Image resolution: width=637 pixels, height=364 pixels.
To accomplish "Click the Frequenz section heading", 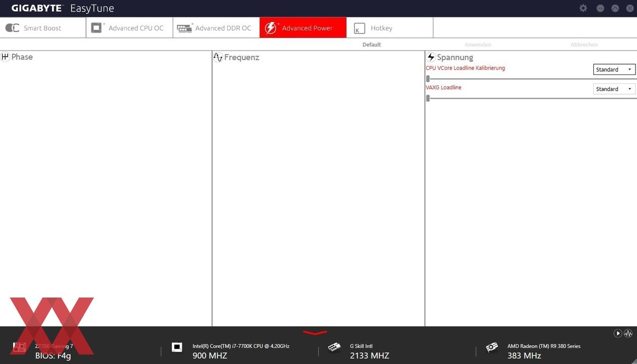I will click(x=242, y=57).
